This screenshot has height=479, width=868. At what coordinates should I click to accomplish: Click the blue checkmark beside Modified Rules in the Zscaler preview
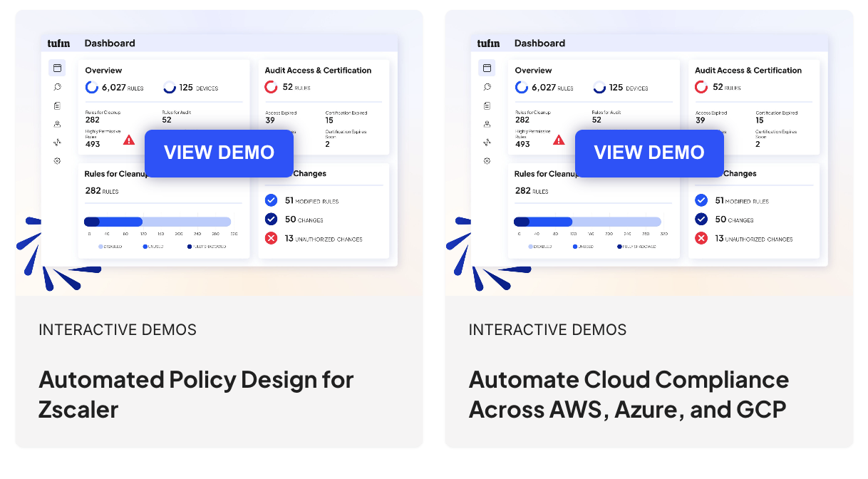(271, 200)
